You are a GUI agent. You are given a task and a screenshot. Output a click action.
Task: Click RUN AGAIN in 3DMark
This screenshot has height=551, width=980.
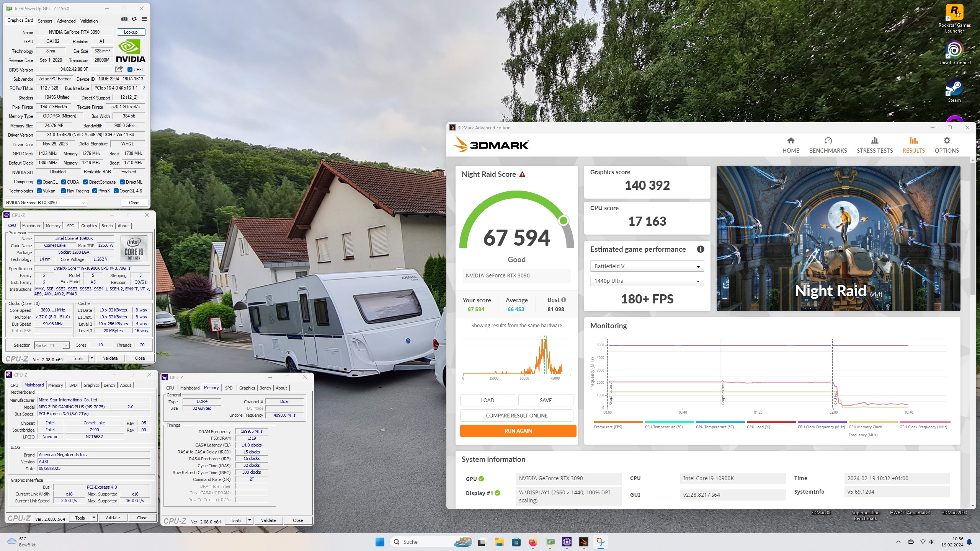518,431
